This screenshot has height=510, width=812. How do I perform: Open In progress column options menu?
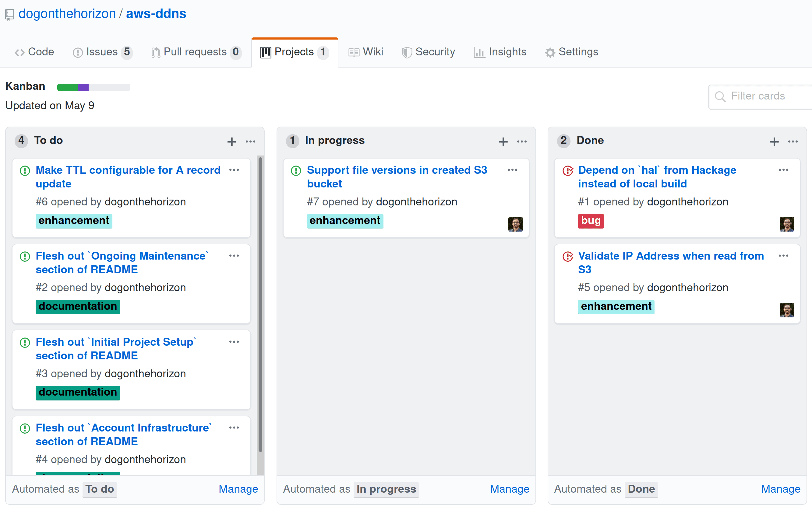click(522, 141)
